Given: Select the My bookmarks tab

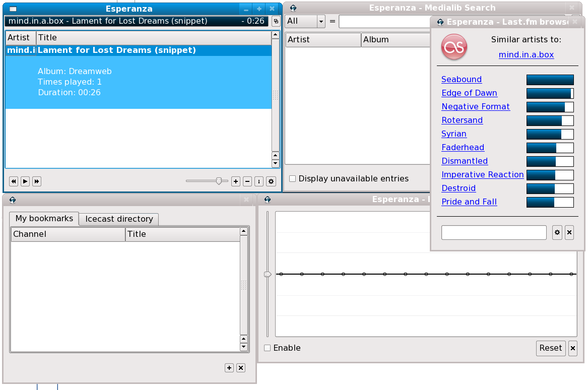Looking at the screenshot, I should point(44,218).
